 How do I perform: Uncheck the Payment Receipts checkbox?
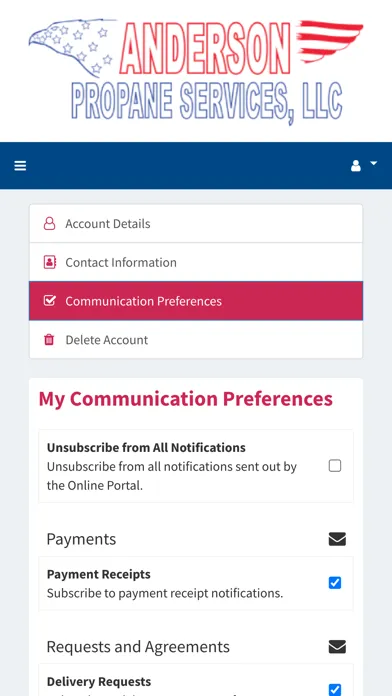point(335,583)
